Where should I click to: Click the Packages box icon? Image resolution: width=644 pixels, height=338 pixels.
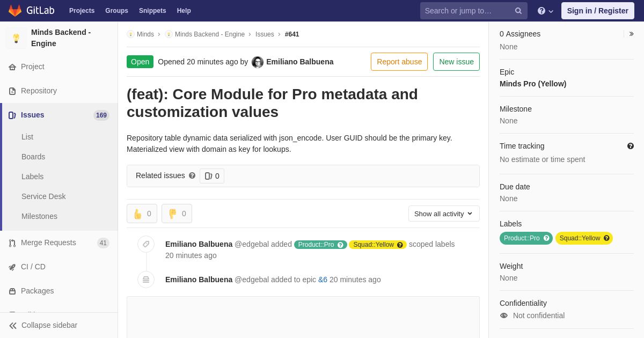(x=12, y=291)
